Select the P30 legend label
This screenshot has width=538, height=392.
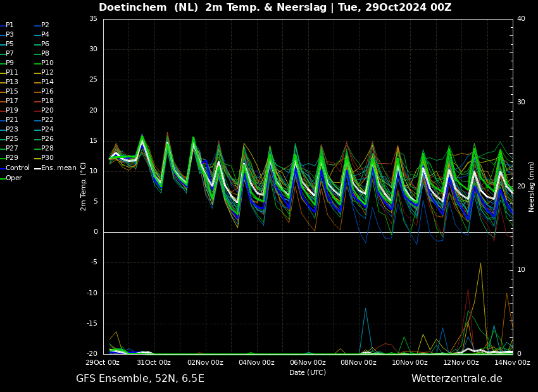pyautogui.click(x=47, y=158)
